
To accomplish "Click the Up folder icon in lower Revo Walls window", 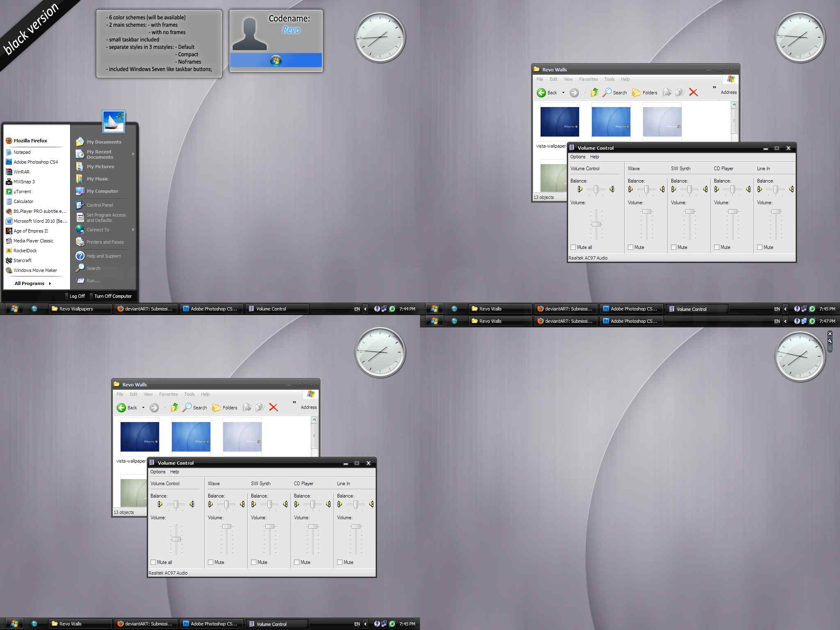I will coord(175,407).
